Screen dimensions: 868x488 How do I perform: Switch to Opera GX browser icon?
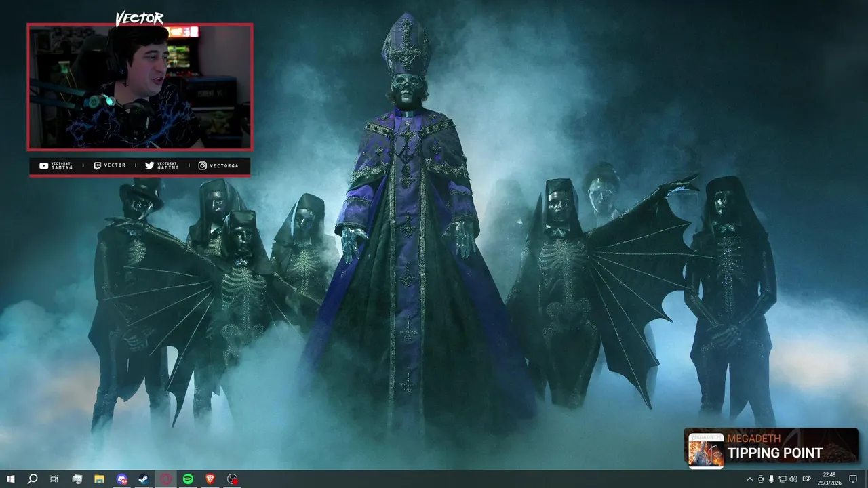coord(166,479)
